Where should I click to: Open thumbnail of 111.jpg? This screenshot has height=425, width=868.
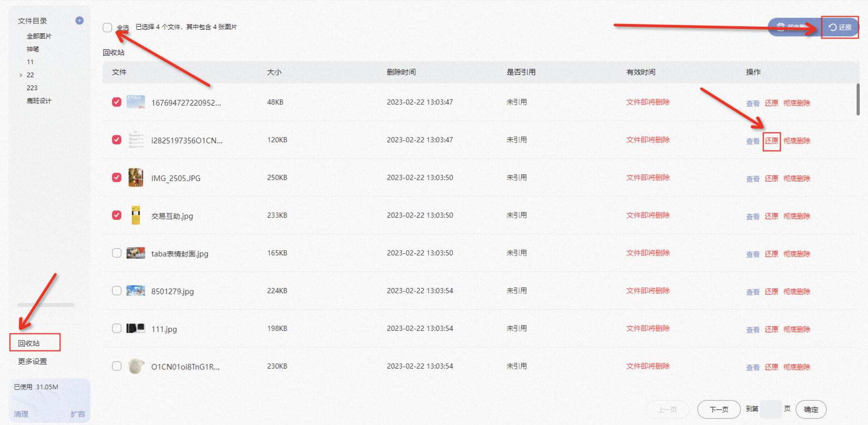click(x=136, y=328)
